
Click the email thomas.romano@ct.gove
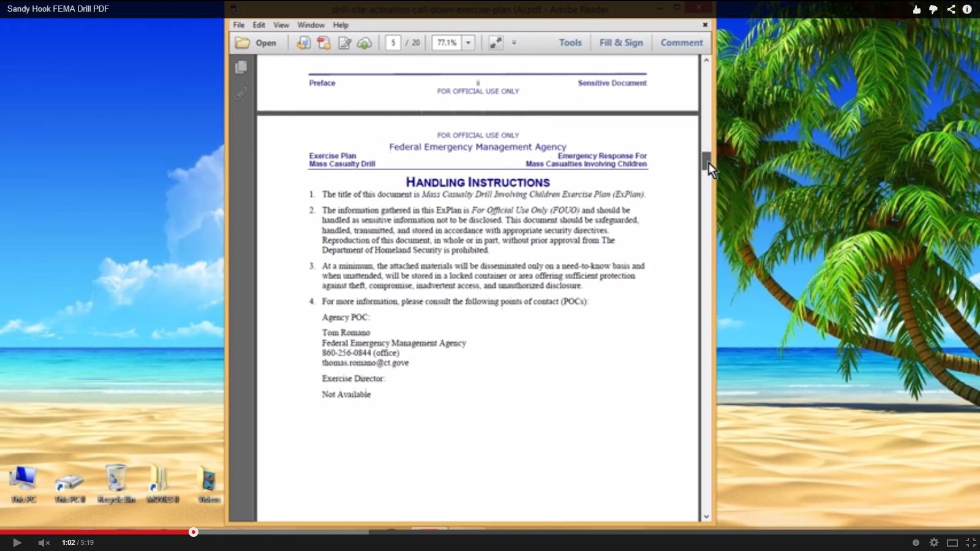(x=365, y=362)
